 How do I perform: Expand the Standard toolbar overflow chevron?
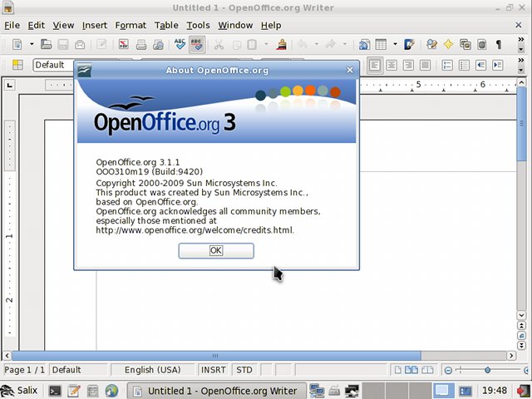[521, 40]
